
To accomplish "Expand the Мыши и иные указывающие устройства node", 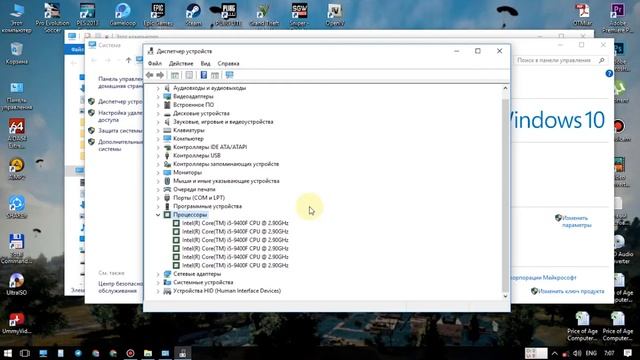I will click(158, 181).
